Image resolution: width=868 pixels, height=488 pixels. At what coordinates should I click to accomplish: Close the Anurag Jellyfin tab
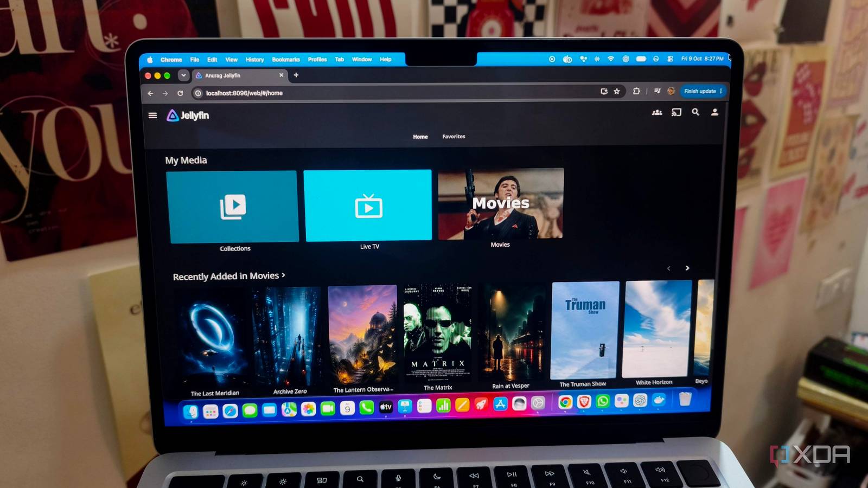(x=282, y=75)
